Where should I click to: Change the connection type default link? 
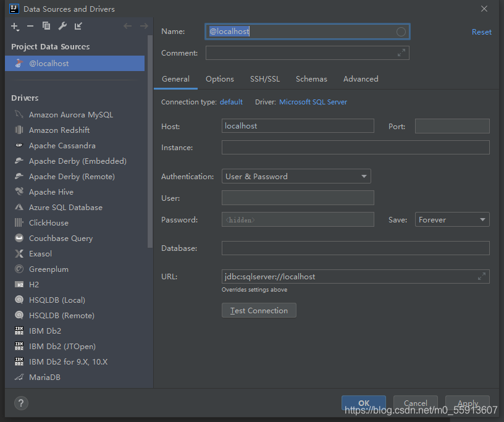click(231, 102)
